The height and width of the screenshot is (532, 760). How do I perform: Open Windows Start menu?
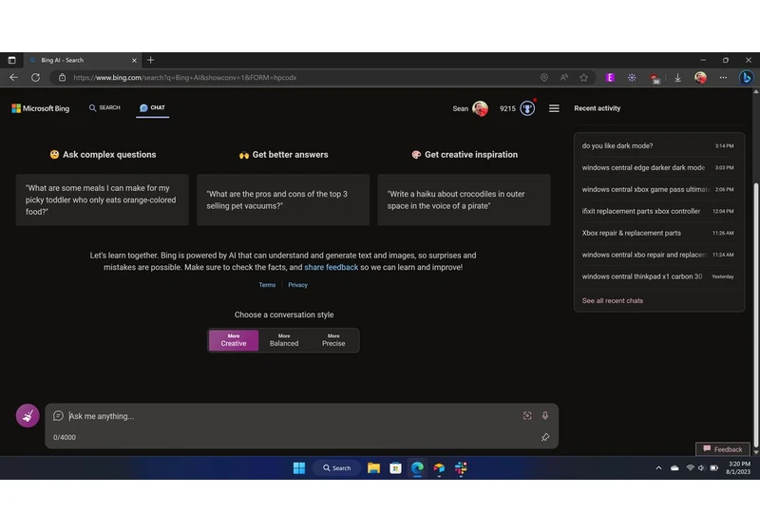[299, 467]
